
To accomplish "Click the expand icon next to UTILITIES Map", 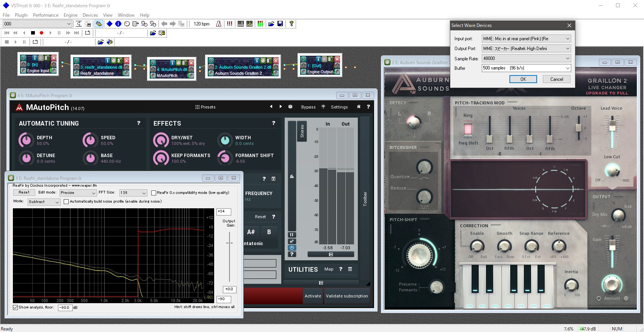I will (x=350, y=269).
